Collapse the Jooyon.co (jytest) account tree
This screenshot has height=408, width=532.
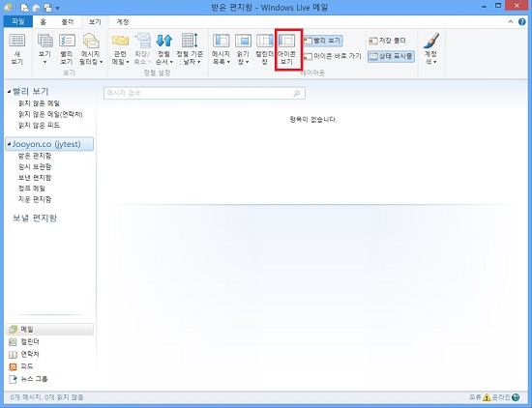point(9,144)
